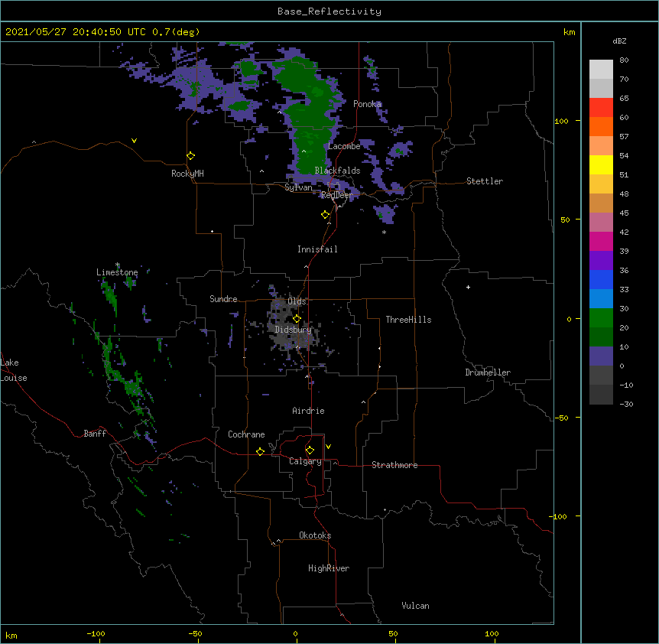Select the Stettler city label
The image size is (659, 644).
[x=485, y=181]
